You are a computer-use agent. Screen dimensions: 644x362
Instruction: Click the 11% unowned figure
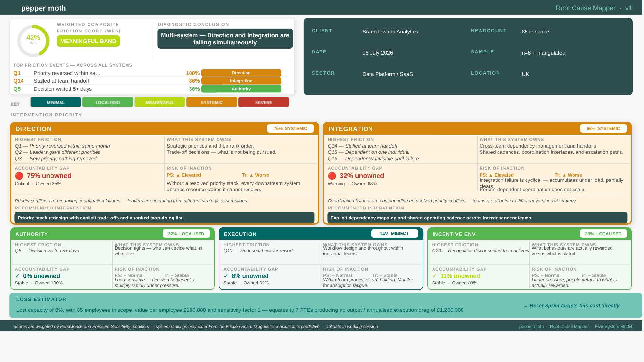click(460, 276)
